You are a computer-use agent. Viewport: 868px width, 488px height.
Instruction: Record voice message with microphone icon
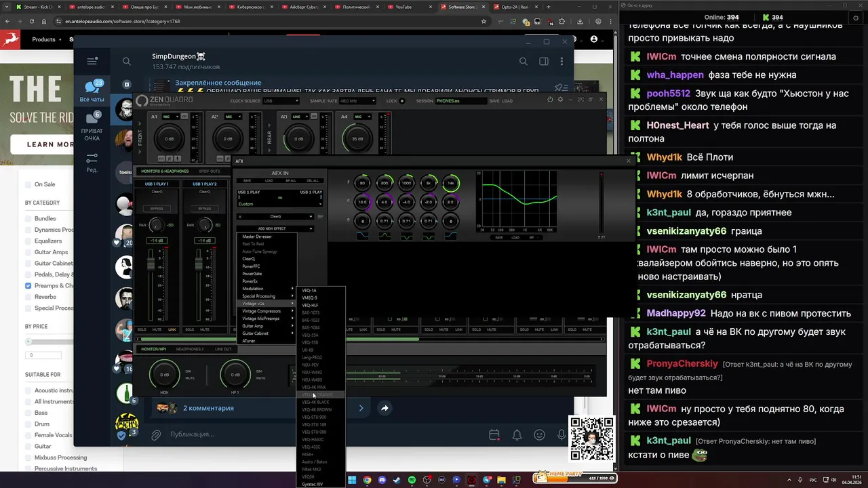pyautogui.click(x=561, y=434)
